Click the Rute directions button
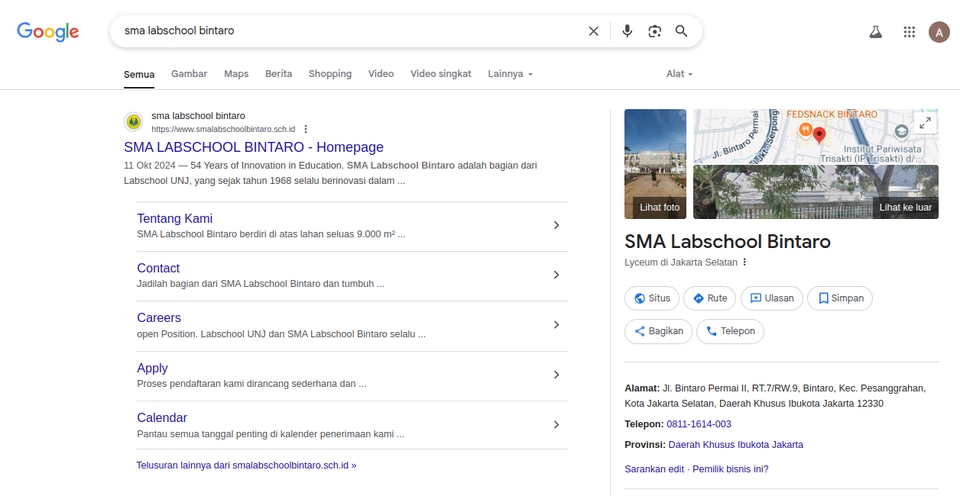Image resolution: width=960 pixels, height=496 pixels. click(709, 298)
